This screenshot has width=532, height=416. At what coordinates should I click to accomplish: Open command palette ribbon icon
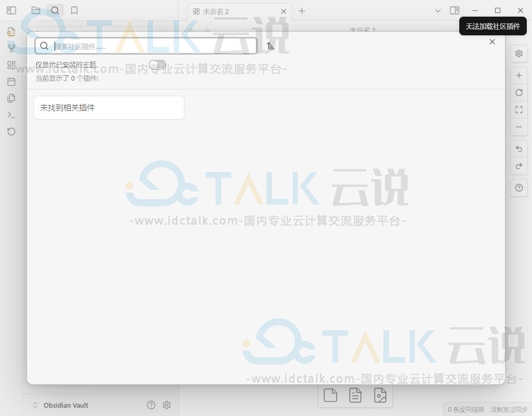coord(11,115)
